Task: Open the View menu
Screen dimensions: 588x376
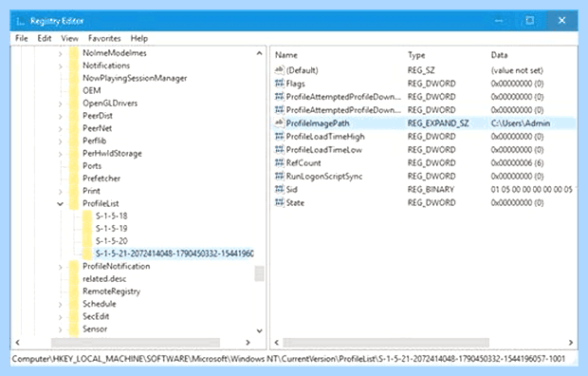Action: click(x=70, y=38)
